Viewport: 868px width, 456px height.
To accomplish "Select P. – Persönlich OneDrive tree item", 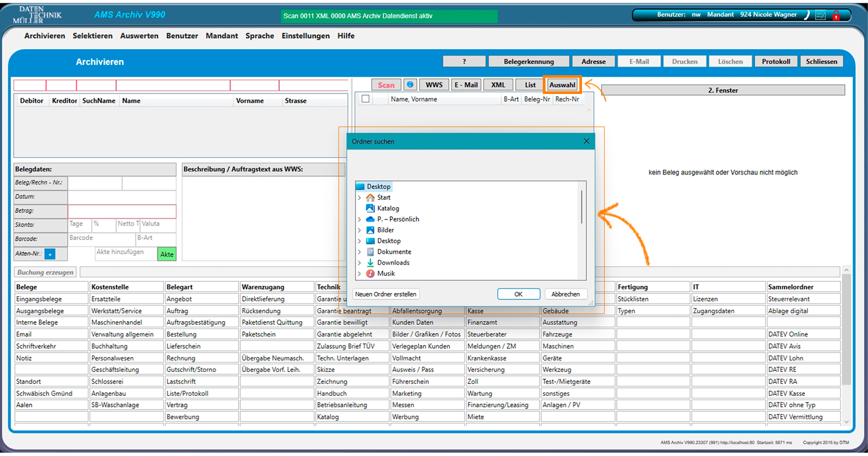I will (x=398, y=219).
